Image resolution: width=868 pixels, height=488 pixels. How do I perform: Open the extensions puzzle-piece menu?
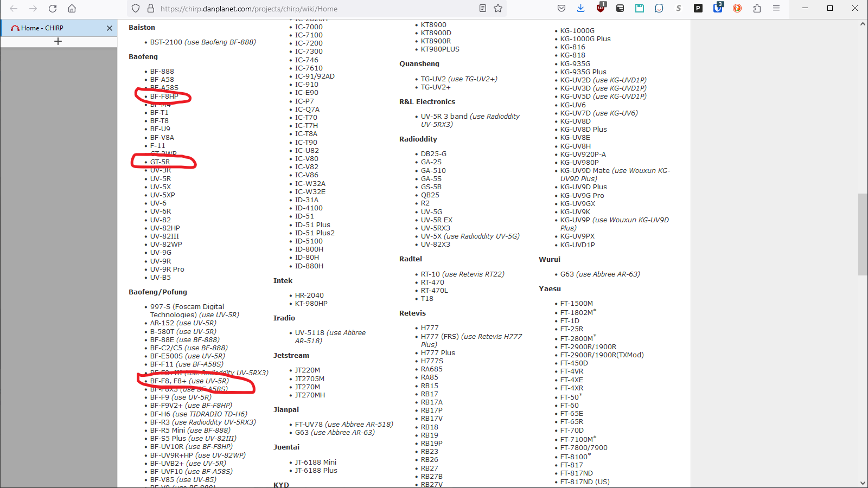pos(757,8)
